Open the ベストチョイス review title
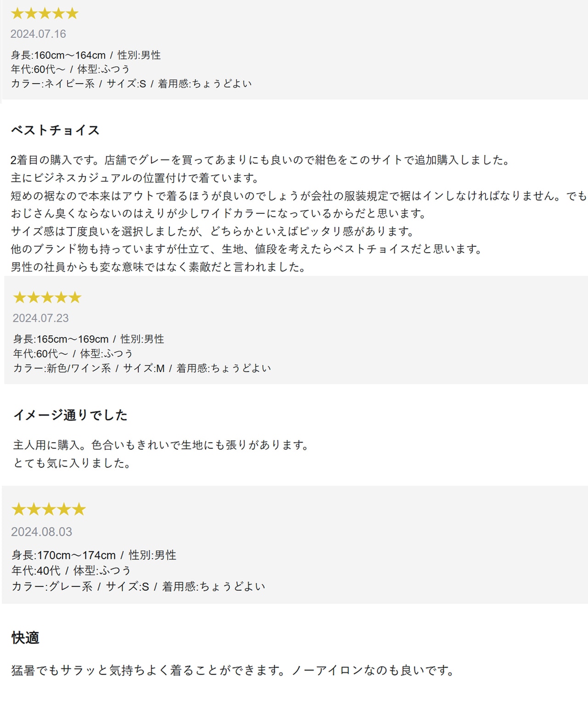Screen dimensions: 588x706 [55, 131]
